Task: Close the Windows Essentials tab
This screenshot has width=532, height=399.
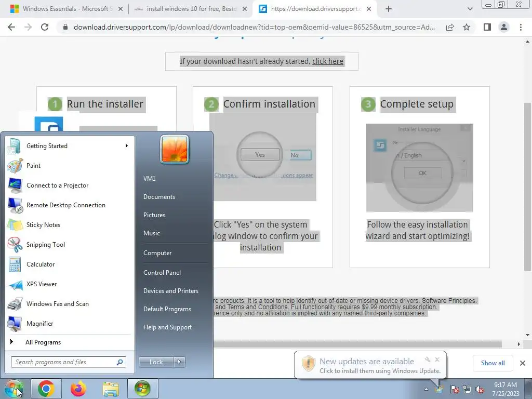Action: 121,9
